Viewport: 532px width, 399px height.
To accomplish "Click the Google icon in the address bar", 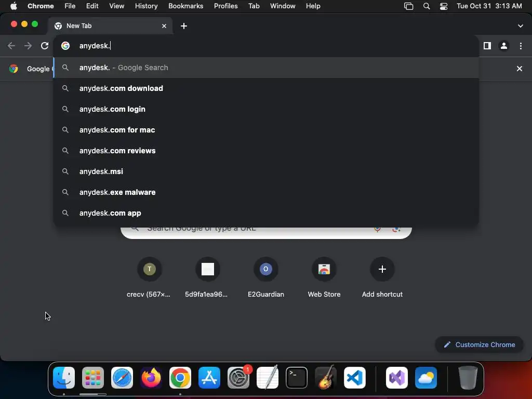I will [65, 46].
